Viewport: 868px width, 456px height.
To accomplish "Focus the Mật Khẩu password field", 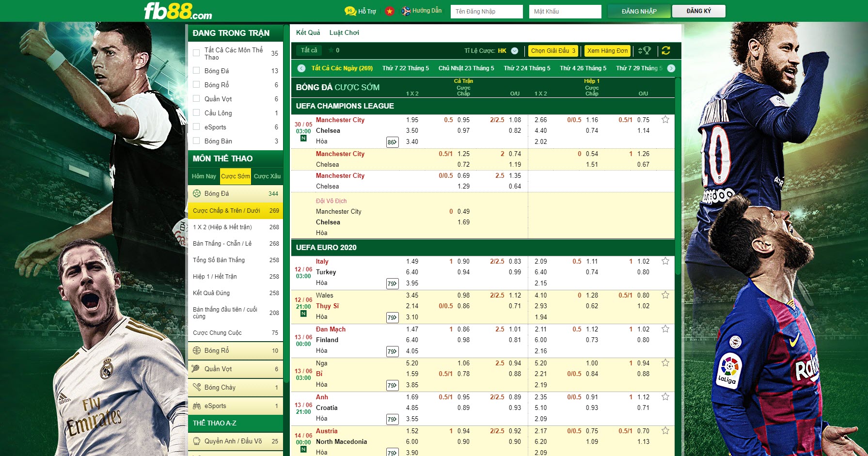I will 565,12.
